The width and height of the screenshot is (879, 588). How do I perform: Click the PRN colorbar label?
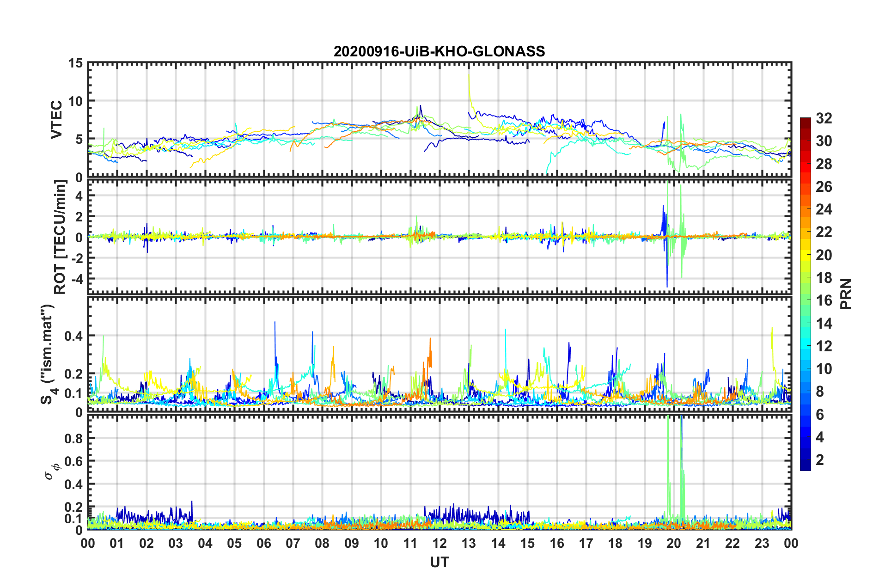[x=846, y=294]
